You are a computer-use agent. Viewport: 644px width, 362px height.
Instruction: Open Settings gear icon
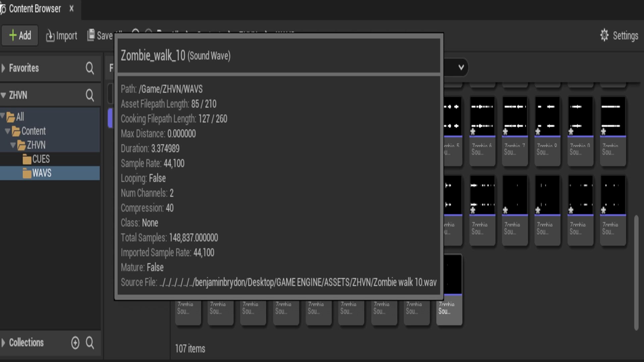coord(604,35)
